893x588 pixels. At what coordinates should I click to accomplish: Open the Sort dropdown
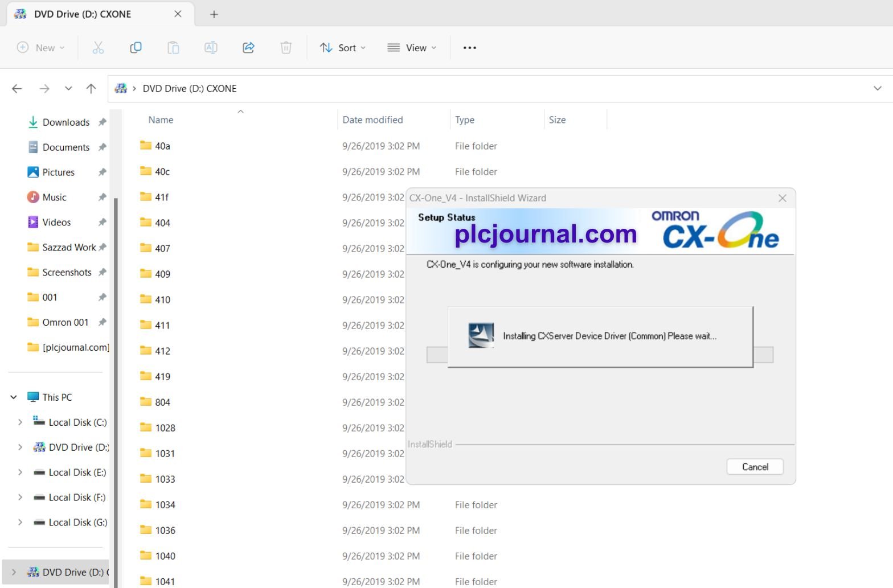[342, 48]
